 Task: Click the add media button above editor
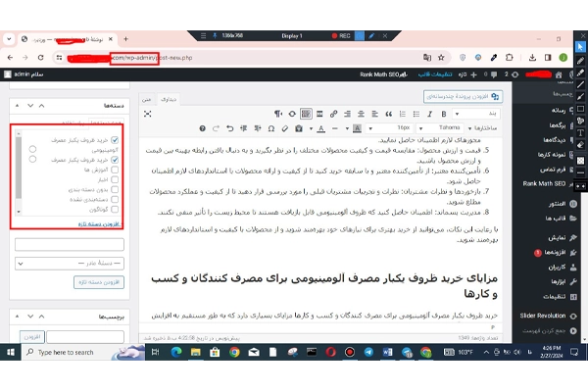point(464,96)
